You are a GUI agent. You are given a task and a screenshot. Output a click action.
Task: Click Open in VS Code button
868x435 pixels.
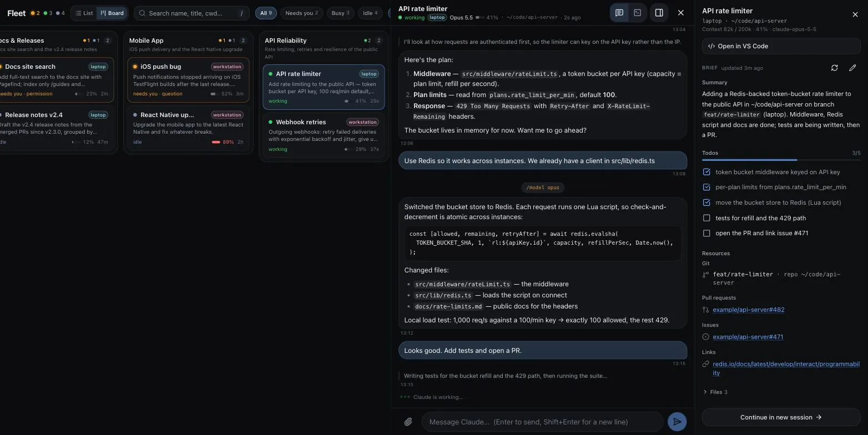pyautogui.click(x=781, y=46)
